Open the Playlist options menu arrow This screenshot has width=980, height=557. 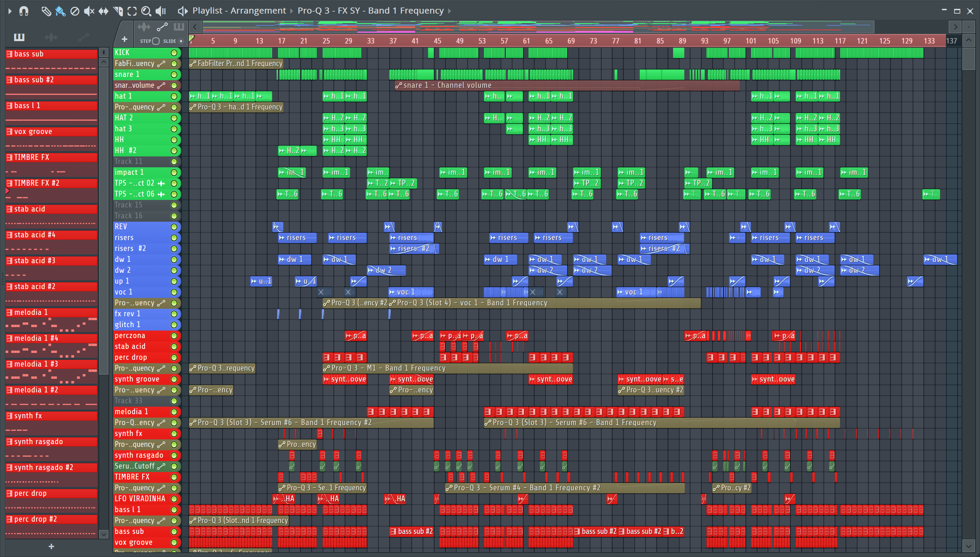[10, 11]
